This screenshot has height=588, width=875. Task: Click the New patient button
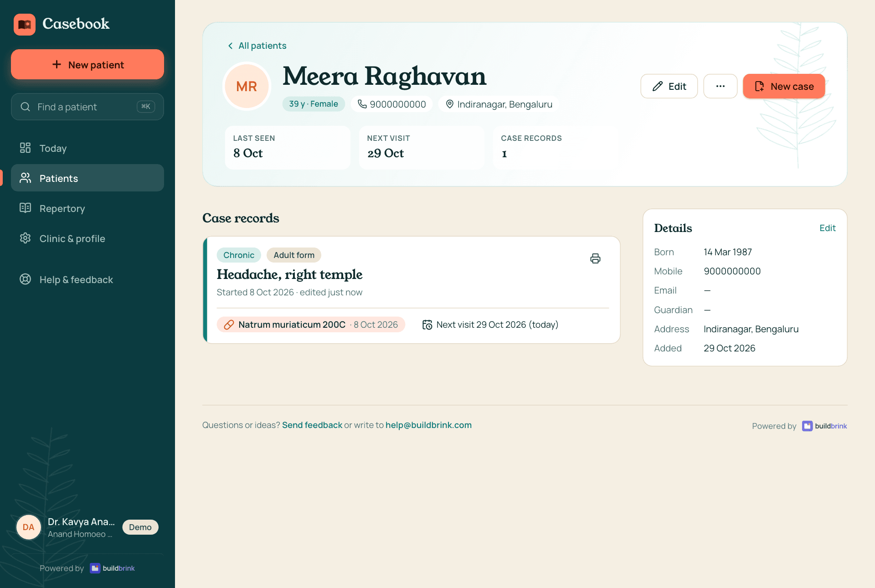(87, 64)
